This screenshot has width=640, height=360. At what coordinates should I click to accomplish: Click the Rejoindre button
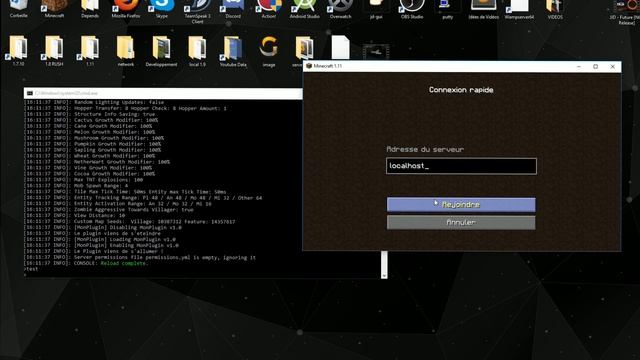tap(461, 204)
